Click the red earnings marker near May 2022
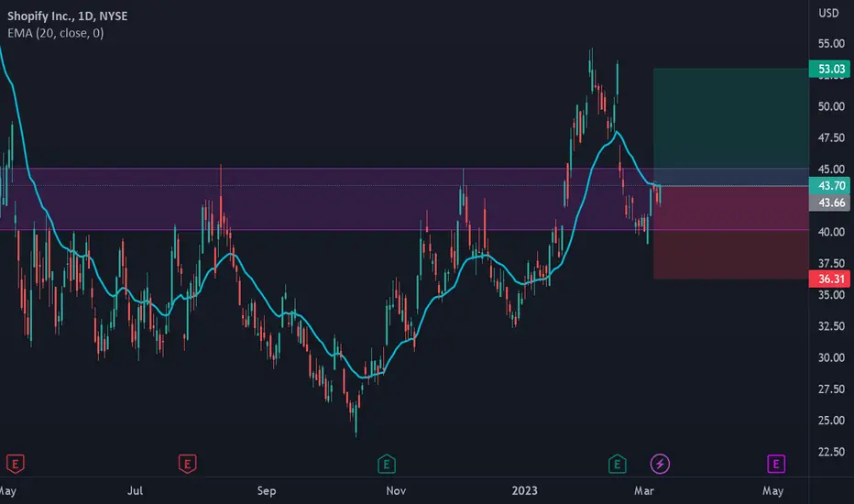The image size is (854, 504). pyautogui.click(x=16, y=465)
